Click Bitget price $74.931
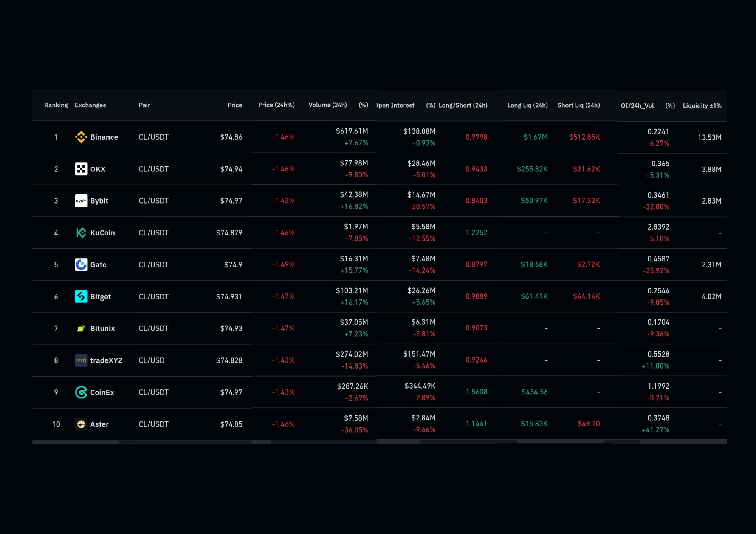 click(229, 297)
